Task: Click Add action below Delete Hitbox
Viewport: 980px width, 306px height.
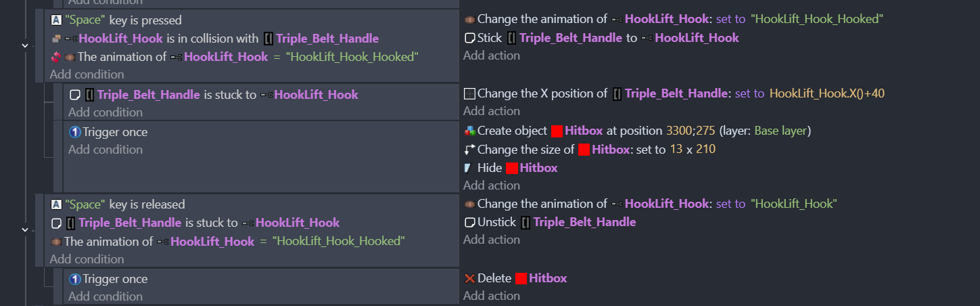Action: 492,296
